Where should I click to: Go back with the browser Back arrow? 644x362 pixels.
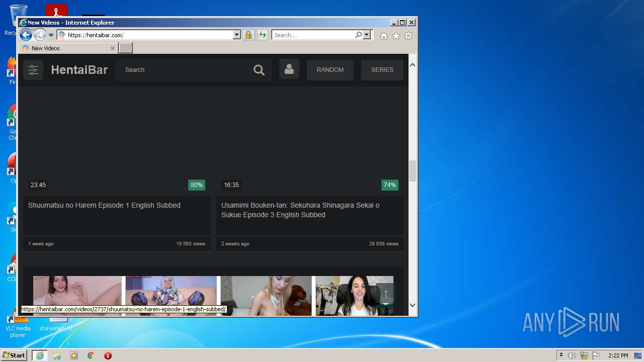coord(26,35)
